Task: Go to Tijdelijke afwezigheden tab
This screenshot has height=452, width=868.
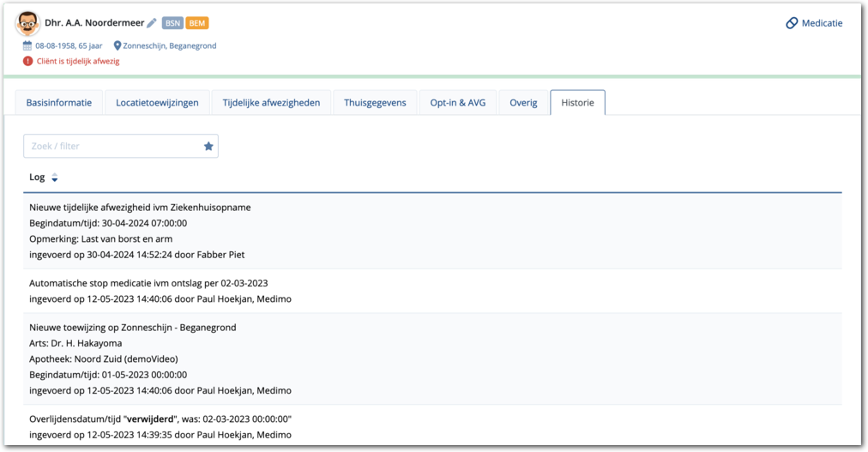Action: coord(271,103)
